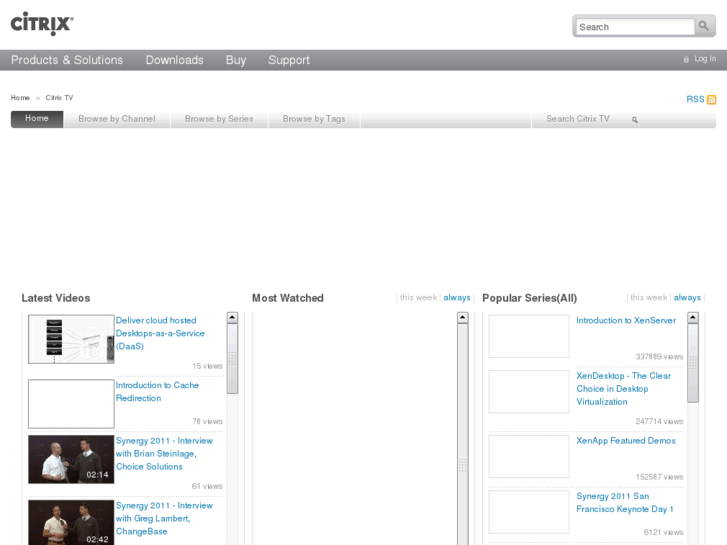Open XenApp Featured Demos series link

[626, 441]
